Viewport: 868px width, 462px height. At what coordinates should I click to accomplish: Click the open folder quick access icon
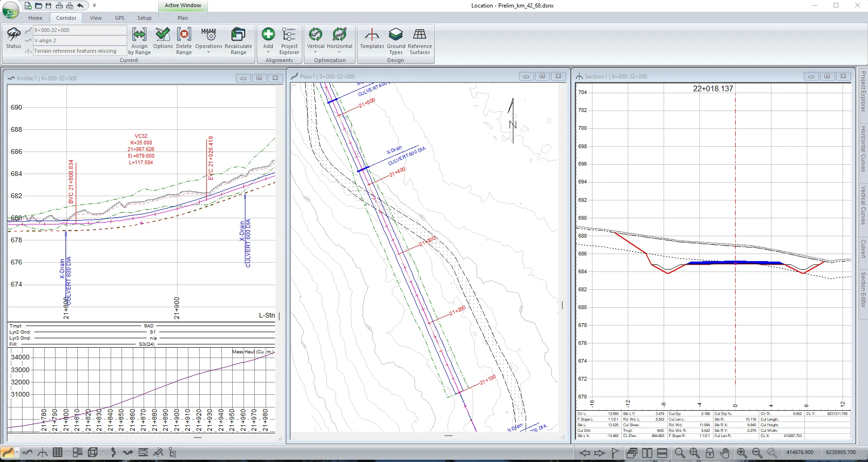click(39, 6)
